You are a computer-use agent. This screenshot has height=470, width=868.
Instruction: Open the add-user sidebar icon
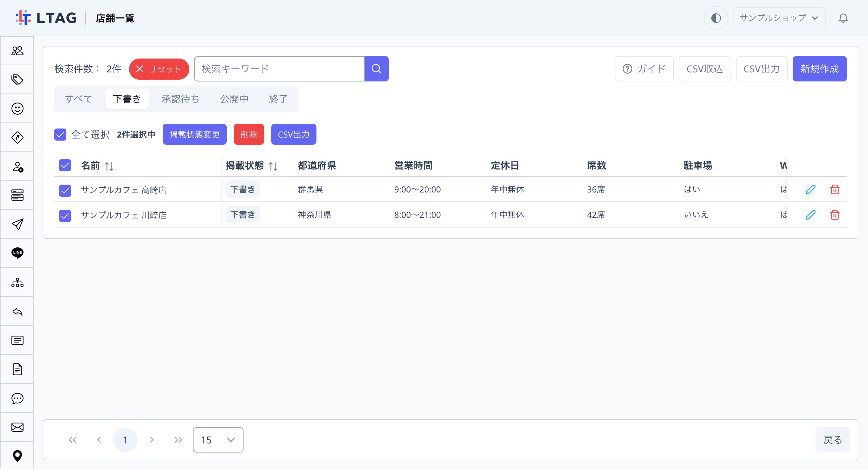[17, 167]
